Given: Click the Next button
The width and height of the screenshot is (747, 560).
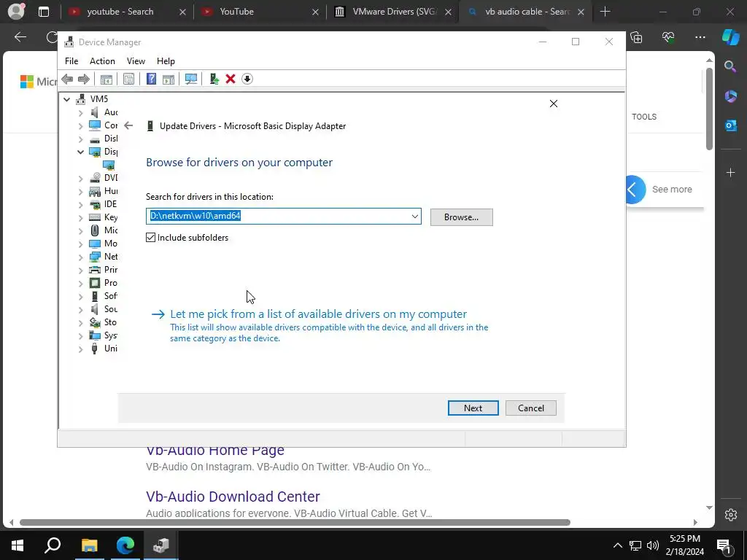Looking at the screenshot, I should pos(473,408).
